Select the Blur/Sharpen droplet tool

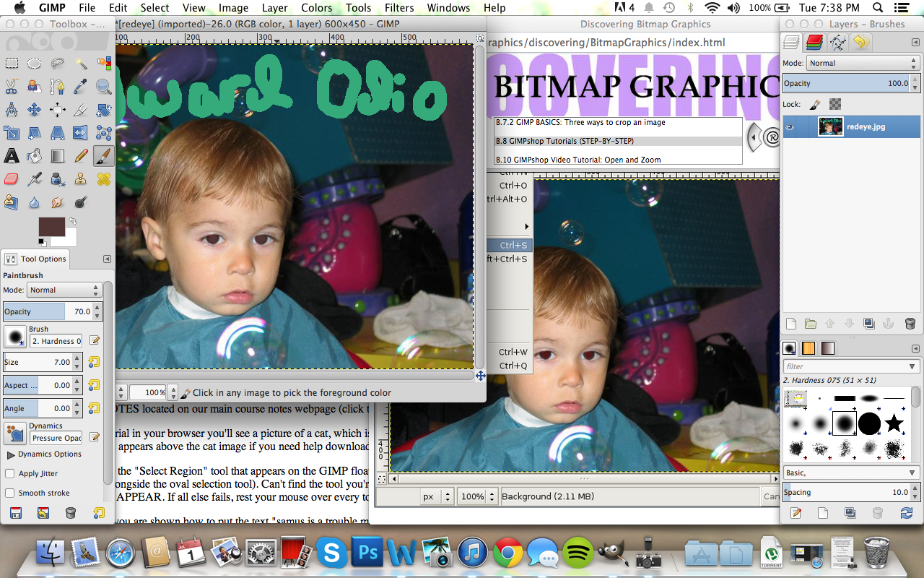(34, 202)
